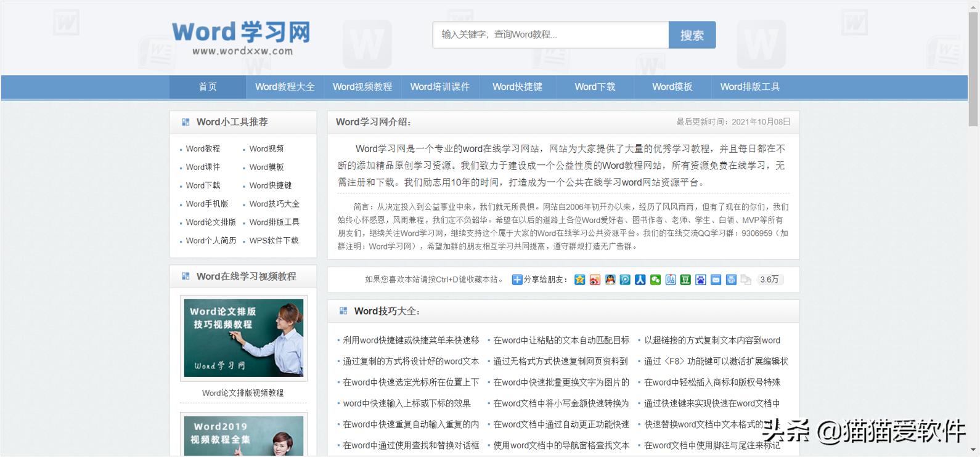This screenshot has height=457, width=980.
Task: Share to Qzone via star icon
Action: [x=579, y=280]
